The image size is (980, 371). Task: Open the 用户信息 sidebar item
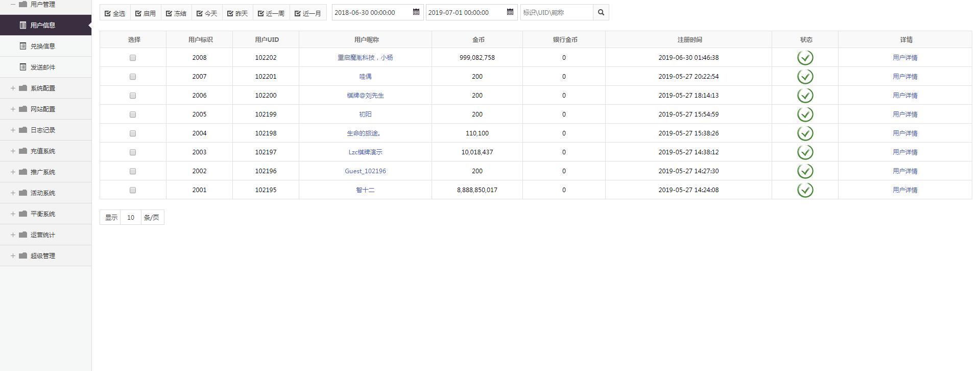pyautogui.click(x=42, y=25)
